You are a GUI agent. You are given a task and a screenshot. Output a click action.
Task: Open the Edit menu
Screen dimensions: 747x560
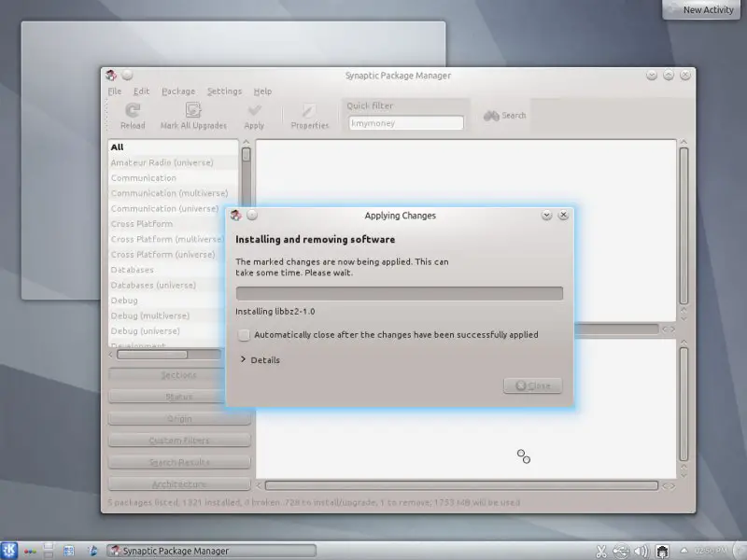click(141, 91)
